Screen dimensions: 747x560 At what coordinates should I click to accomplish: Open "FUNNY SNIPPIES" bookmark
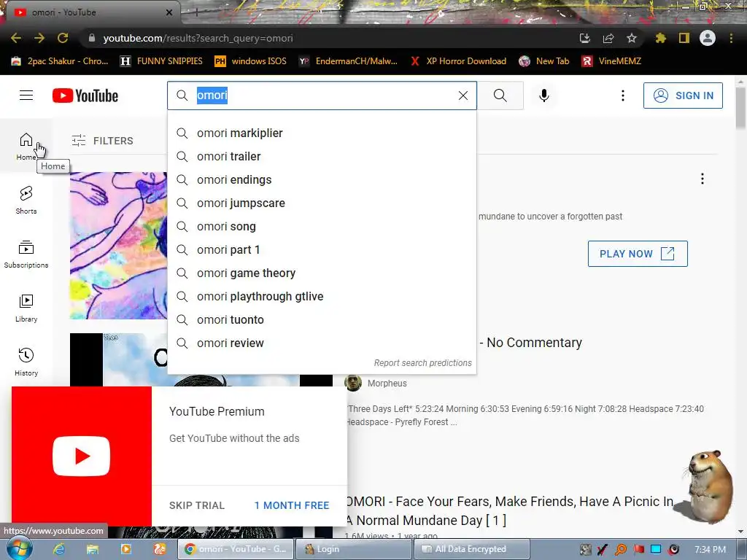tap(161, 61)
